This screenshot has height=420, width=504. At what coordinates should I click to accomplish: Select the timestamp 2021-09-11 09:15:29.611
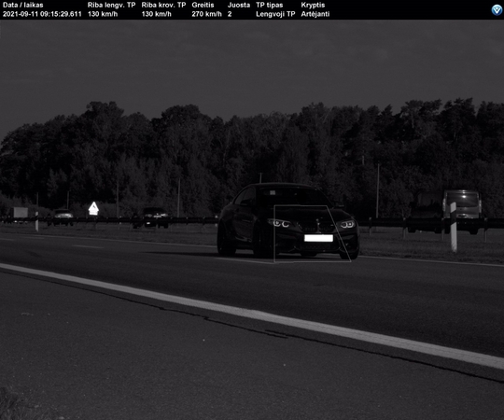[42, 14]
